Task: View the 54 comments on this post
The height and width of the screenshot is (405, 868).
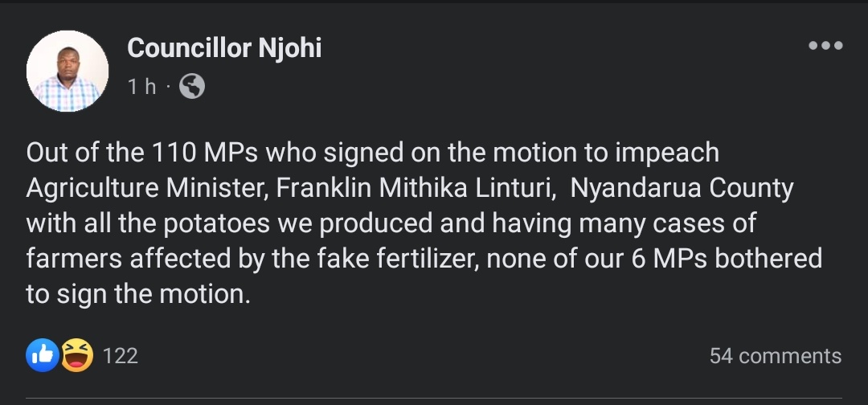Action: (x=775, y=356)
